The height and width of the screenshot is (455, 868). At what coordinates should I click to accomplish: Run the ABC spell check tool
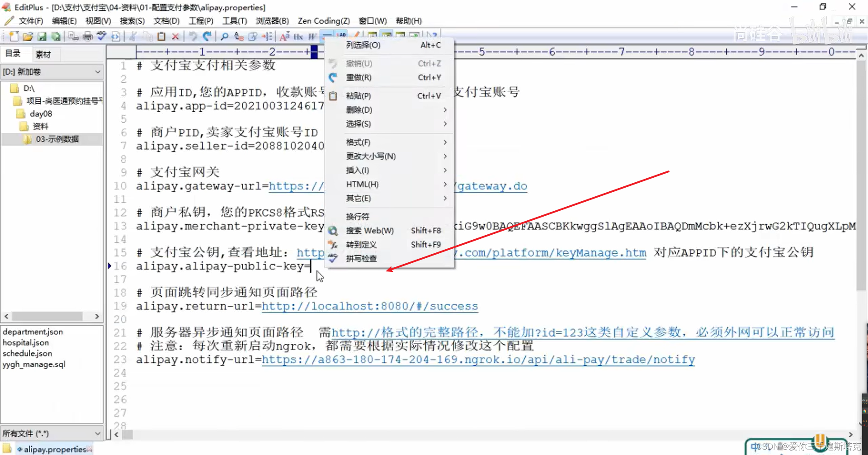click(102, 36)
